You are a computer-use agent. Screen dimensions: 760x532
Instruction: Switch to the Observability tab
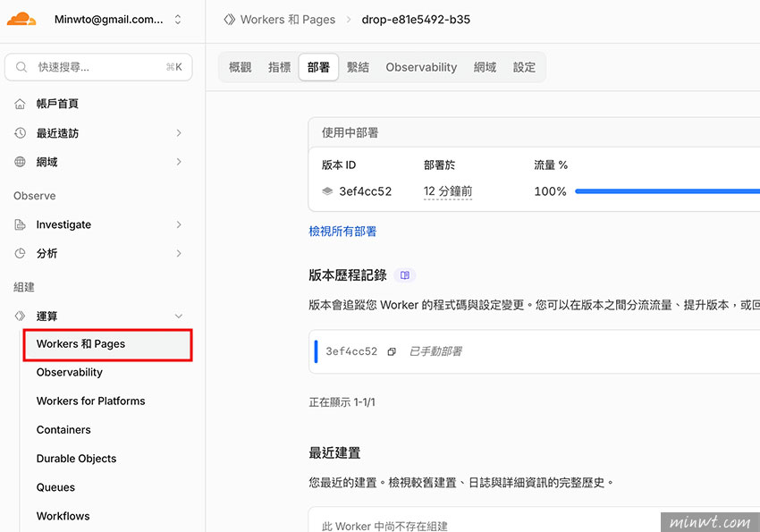click(x=421, y=67)
